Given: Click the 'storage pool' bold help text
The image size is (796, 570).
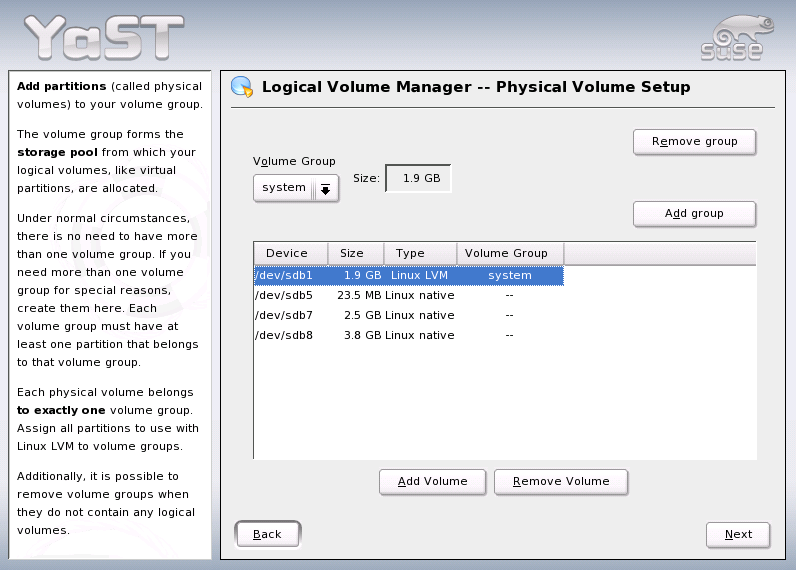Looking at the screenshot, I should tap(57, 152).
